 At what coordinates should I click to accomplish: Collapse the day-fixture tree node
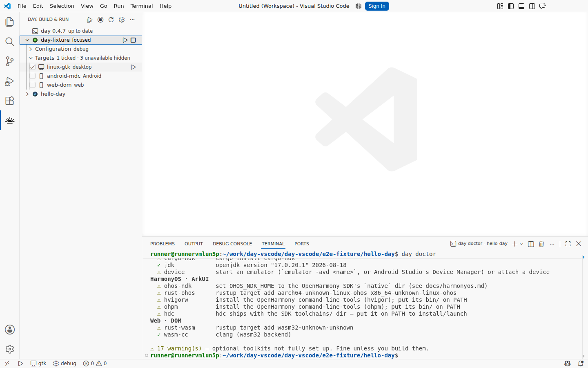coord(27,40)
